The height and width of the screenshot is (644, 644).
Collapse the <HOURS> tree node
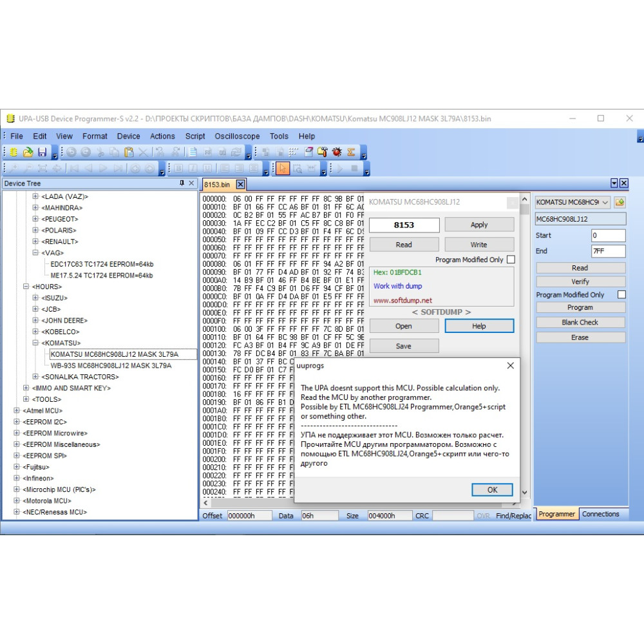(26, 287)
